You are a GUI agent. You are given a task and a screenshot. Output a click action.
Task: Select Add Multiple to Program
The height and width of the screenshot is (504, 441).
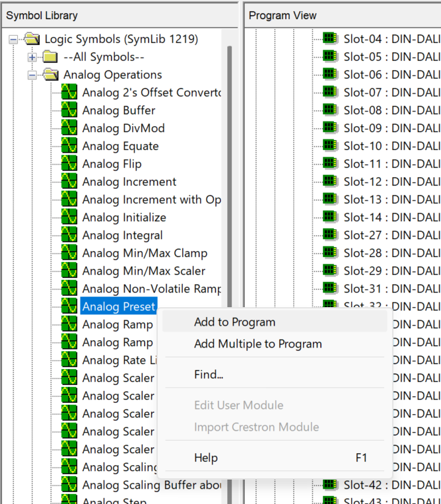[257, 344]
